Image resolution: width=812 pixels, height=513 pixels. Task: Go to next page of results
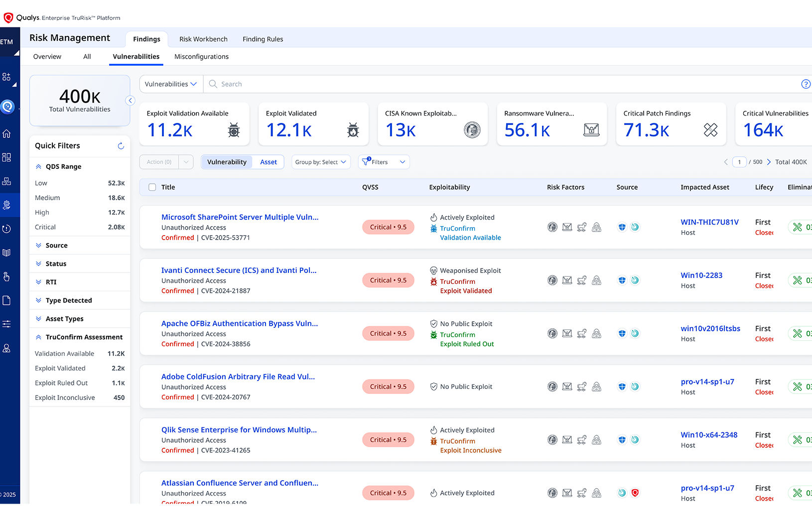(x=769, y=162)
